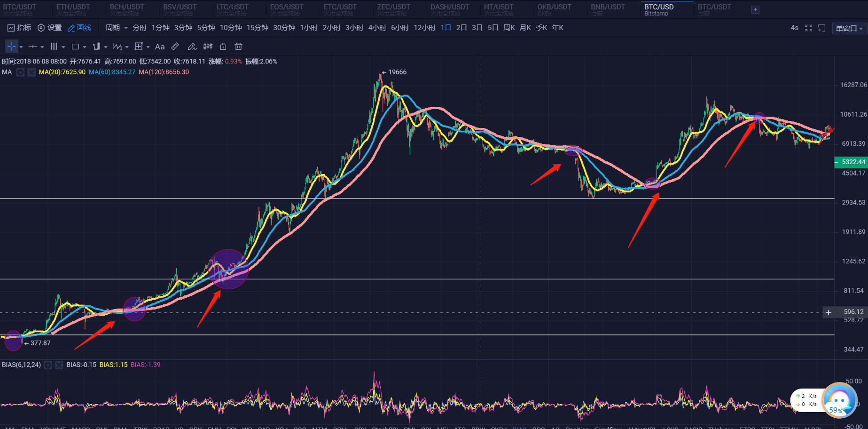Expand measure tool dropdown arrow
This screenshot has height=429, width=868.
click(x=148, y=47)
